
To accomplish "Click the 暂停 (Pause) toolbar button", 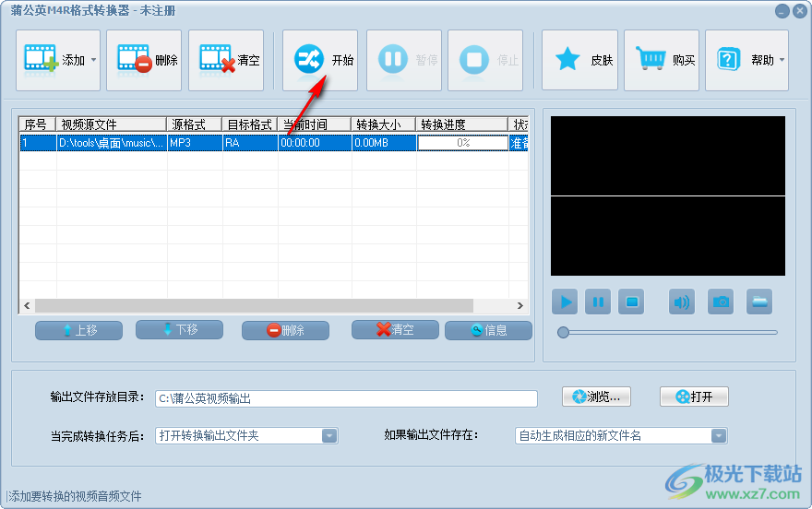I will tap(404, 60).
